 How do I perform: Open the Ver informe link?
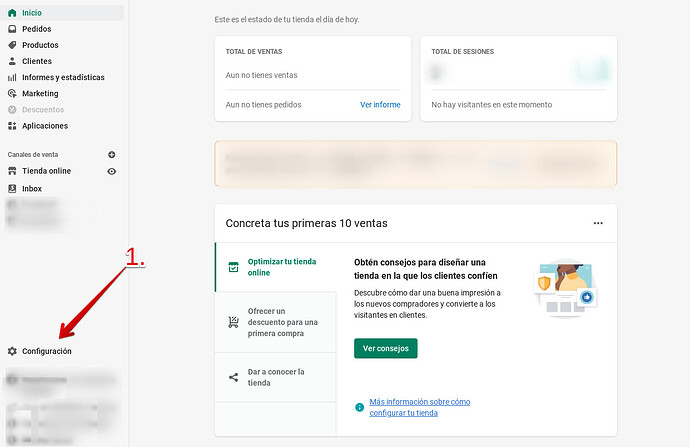[380, 105]
